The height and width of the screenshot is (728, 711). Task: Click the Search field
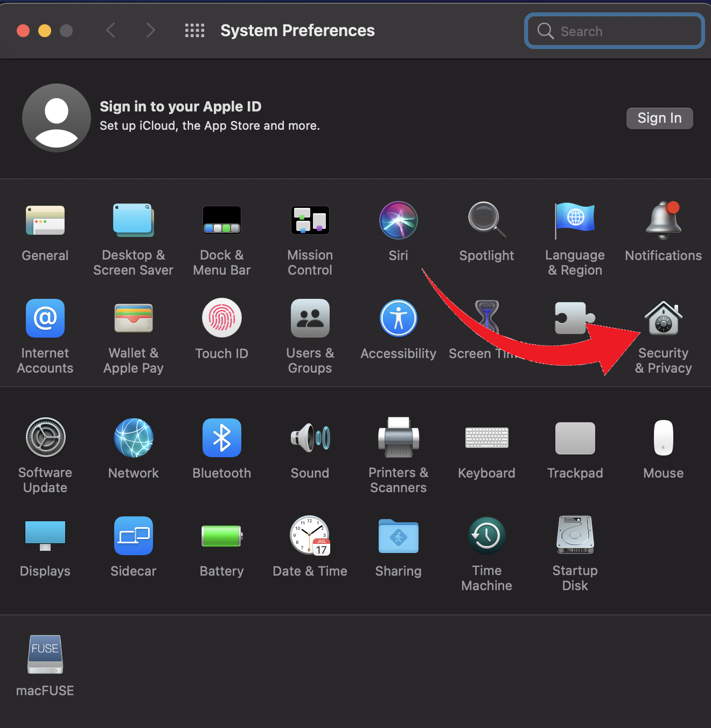coord(615,31)
